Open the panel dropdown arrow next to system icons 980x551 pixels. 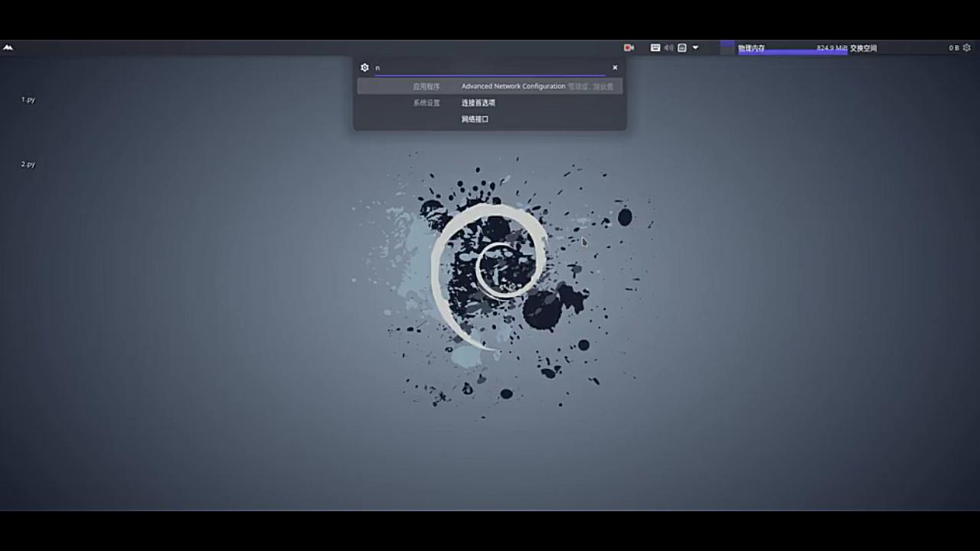point(694,47)
